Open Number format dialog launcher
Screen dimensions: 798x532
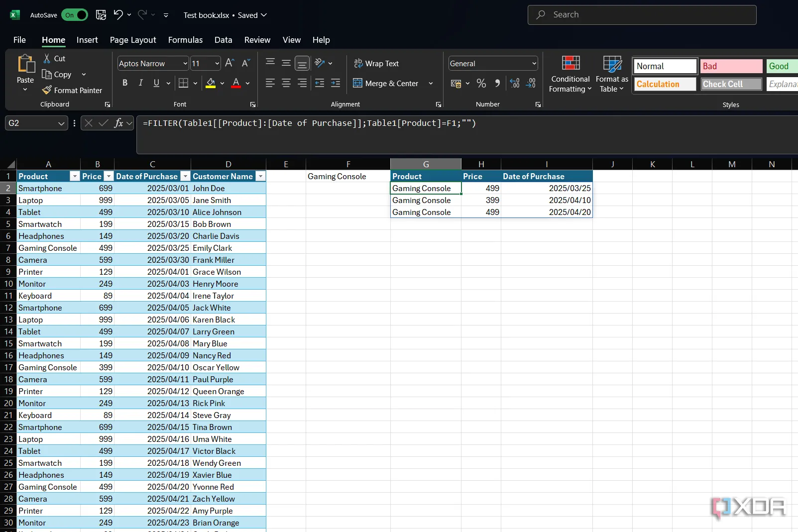pos(538,105)
